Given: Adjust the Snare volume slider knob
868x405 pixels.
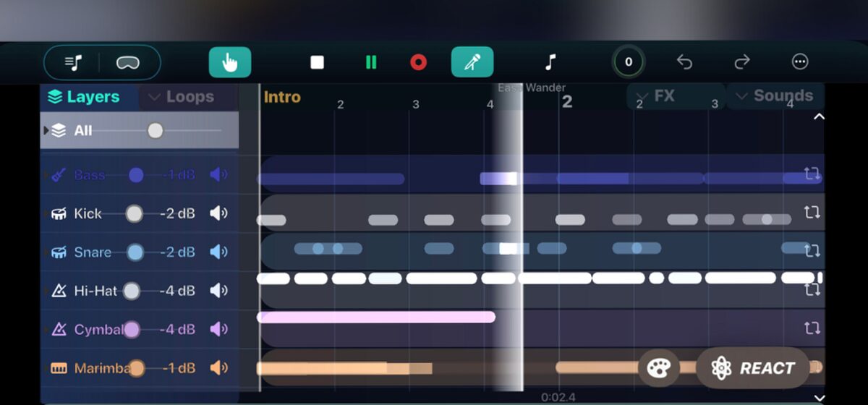Looking at the screenshot, I should (135, 252).
